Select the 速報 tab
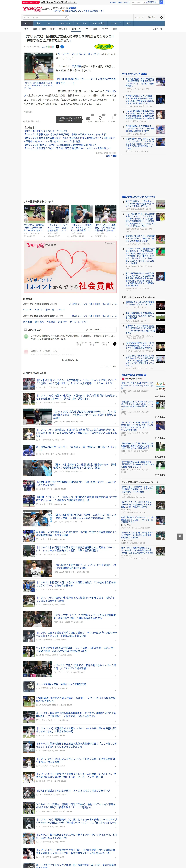This screenshot has height=868, width=186. [38, 23]
